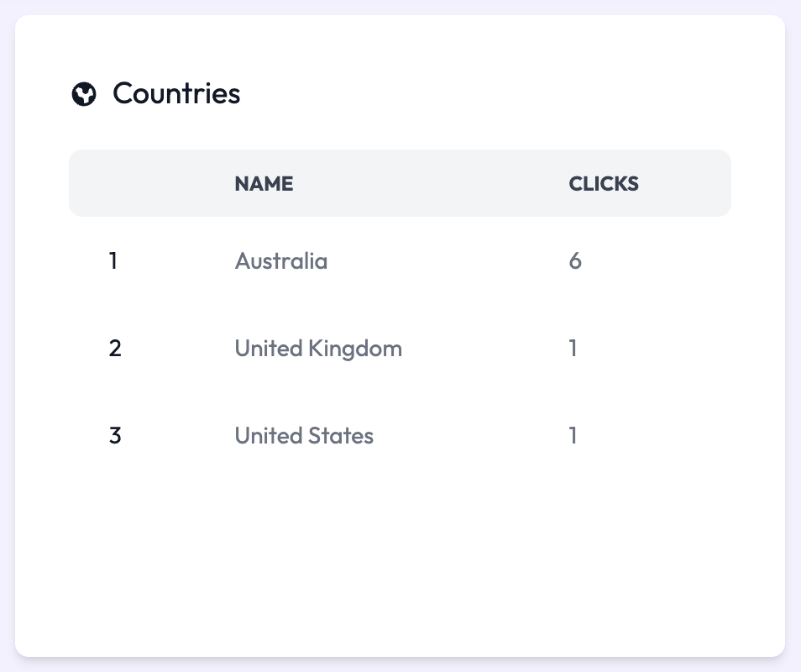This screenshot has height=672, width=801.
Task: Click Australia's click count of 6
Action: click(575, 261)
